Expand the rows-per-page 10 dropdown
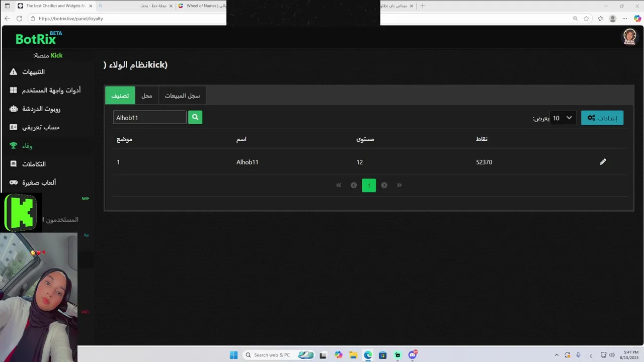This screenshot has width=644, height=362. tap(562, 118)
